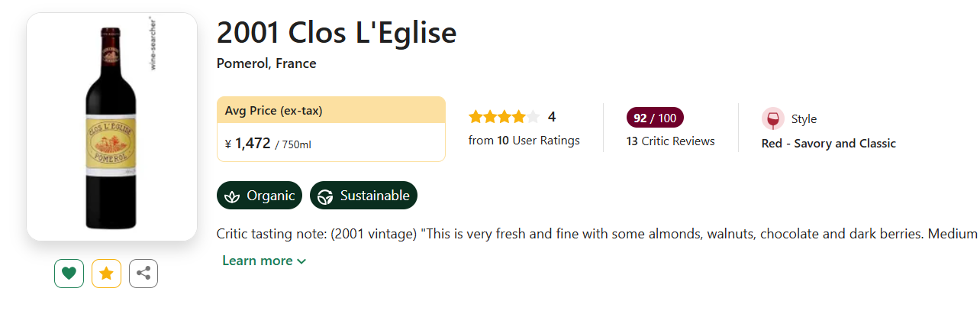Open the 10 User Ratings link
This screenshot has width=980, height=311.
coord(524,141)
